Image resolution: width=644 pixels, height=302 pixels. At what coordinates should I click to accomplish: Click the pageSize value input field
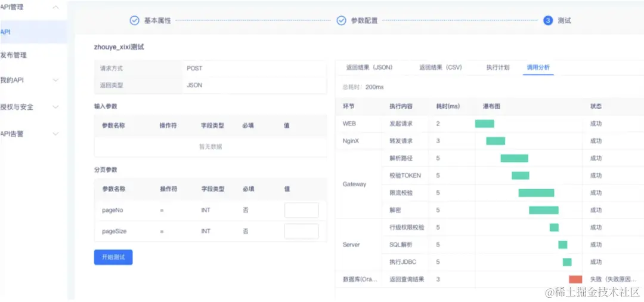click(302, 232)
